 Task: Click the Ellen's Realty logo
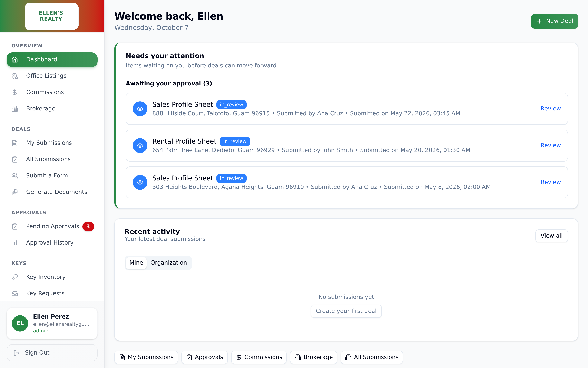(52, 16)
